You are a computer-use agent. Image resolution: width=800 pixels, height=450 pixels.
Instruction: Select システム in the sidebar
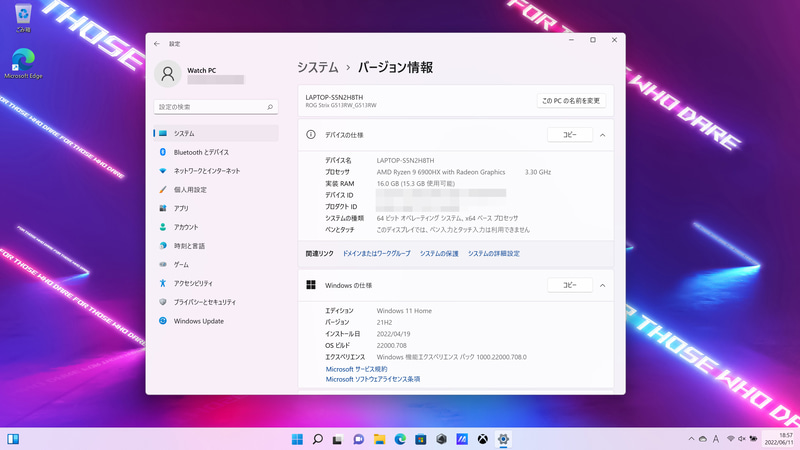point(216,133)
